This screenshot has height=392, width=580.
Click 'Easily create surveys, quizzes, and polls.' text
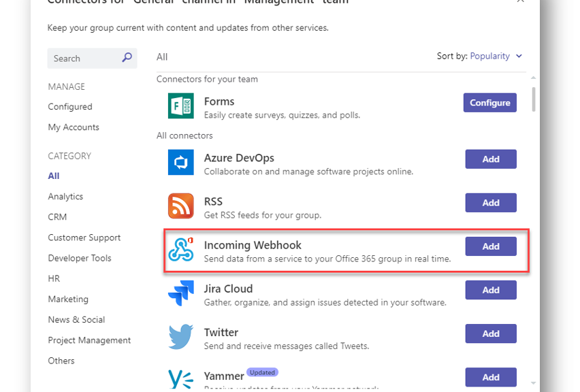(282, 116)
